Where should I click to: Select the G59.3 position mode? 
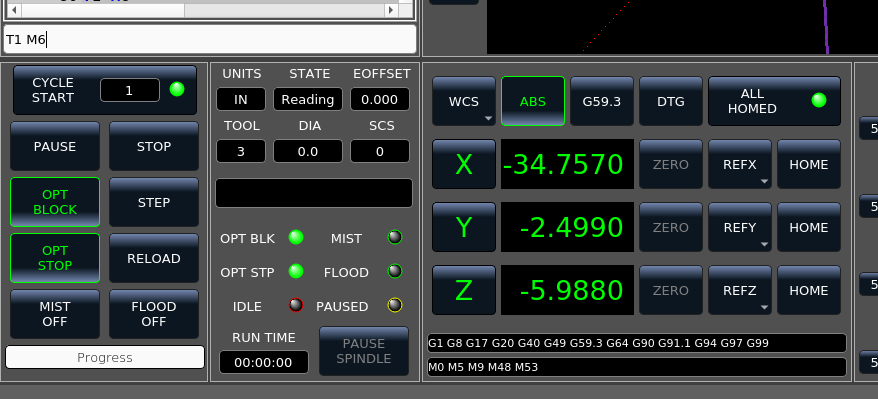tap(601, 101)
